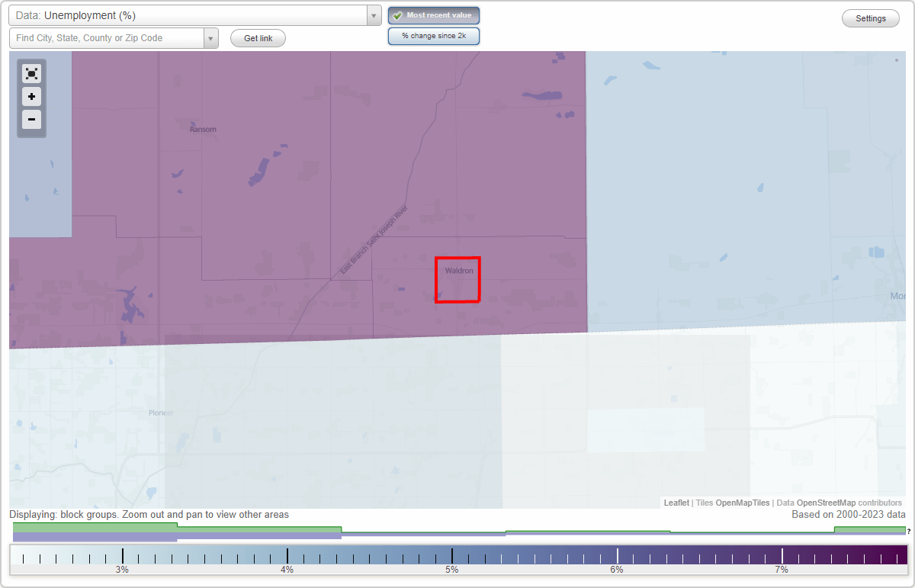Open the Data selector dropdown arrow
Image resolution: width=915 pixels, height=588 pixels.
373,14
